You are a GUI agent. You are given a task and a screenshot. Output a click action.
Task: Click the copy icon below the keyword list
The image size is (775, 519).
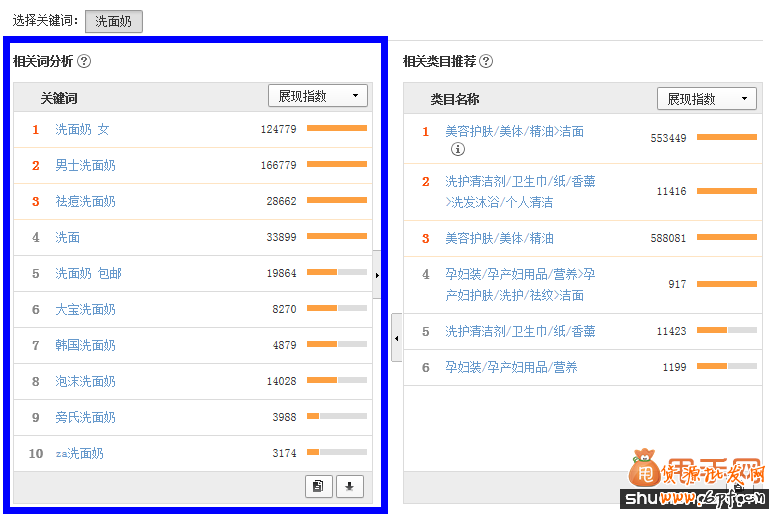pyautogui.click(x=318, y=486)
